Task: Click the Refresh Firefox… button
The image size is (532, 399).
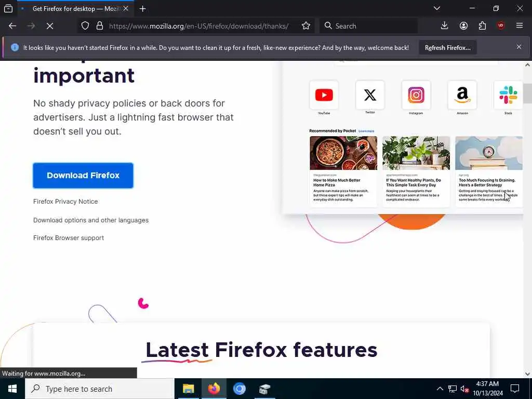Action: click(x=447, y=48)
